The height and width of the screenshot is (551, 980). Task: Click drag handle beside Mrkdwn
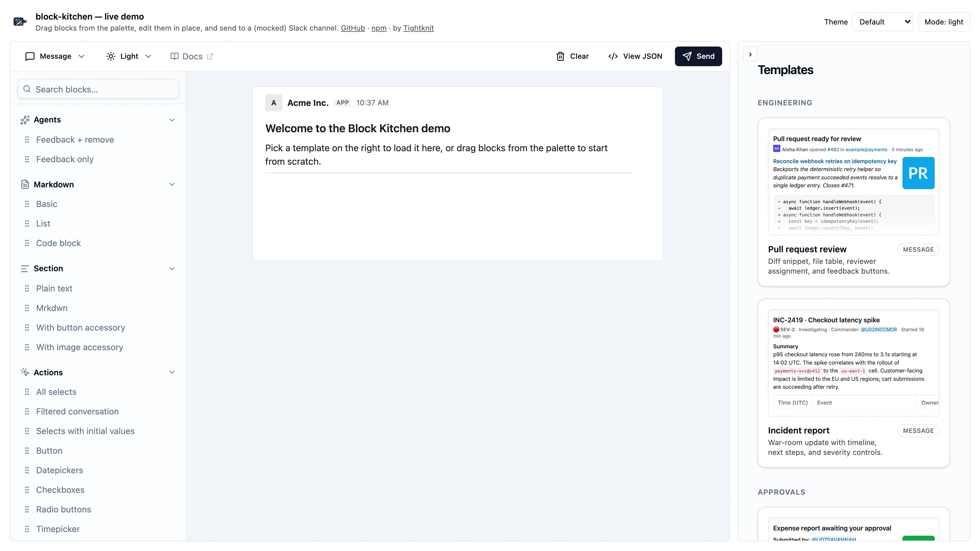tap(27, 308)
